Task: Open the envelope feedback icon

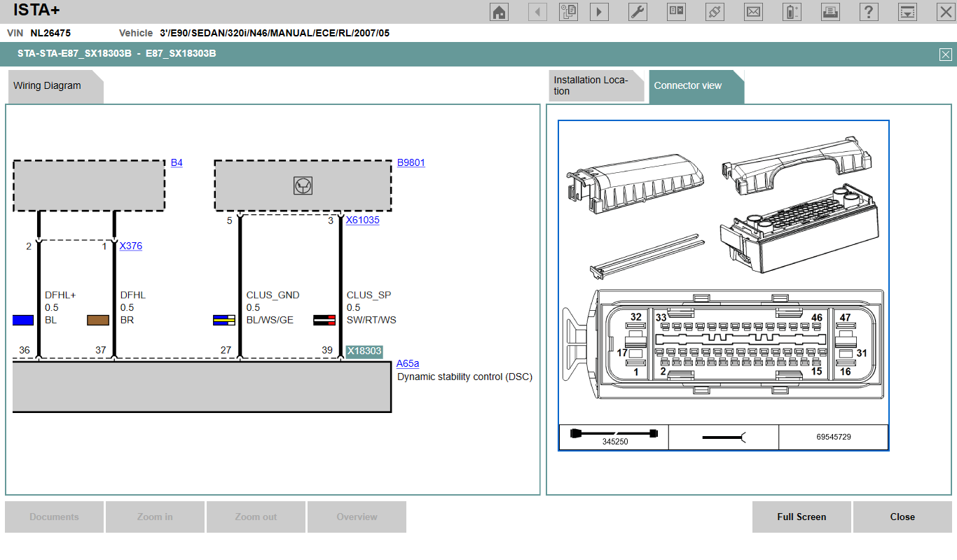Action: point(753,12)
